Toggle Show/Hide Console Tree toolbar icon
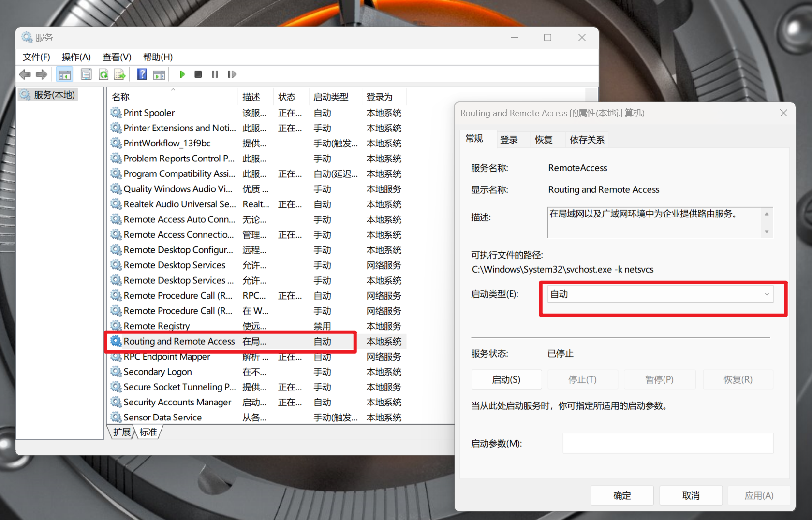Viewport: 812px width, 520px height. coord(64,74)
